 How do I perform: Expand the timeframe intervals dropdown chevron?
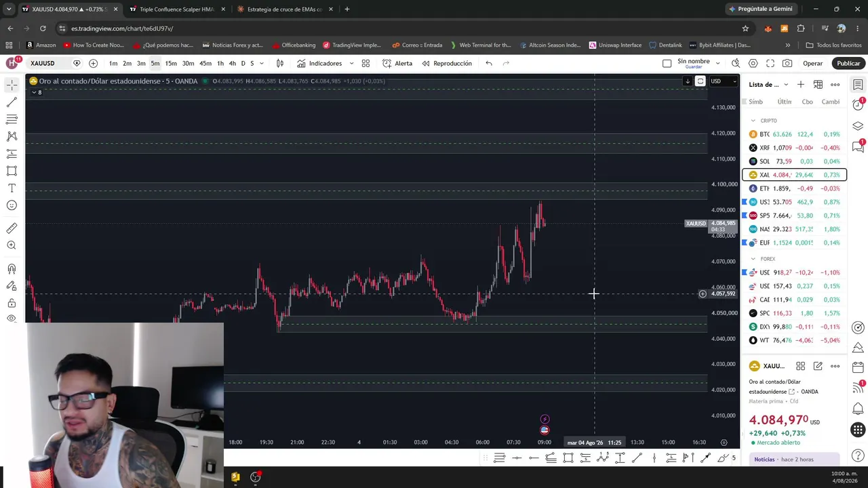tap(262, 63)
